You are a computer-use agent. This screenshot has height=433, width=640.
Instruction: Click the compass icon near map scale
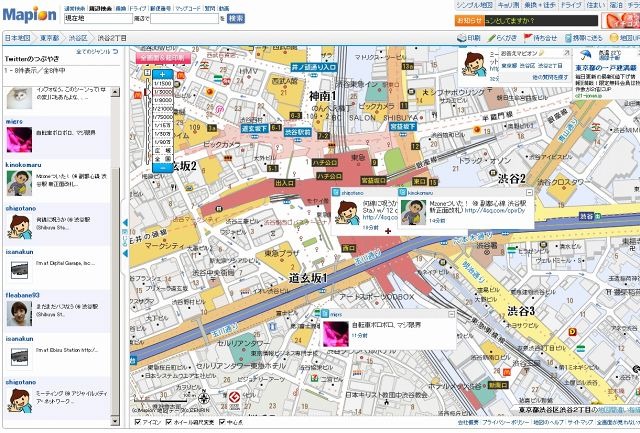pos(203,398)
